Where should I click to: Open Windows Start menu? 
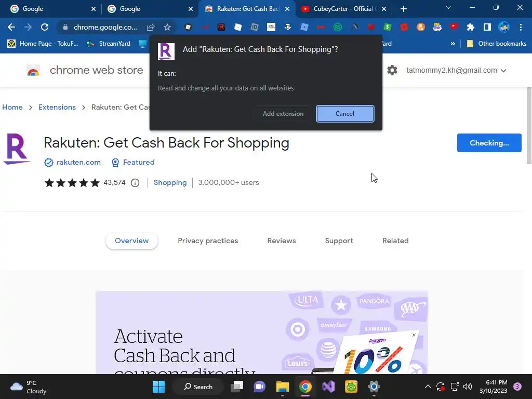tap(159, 387)
